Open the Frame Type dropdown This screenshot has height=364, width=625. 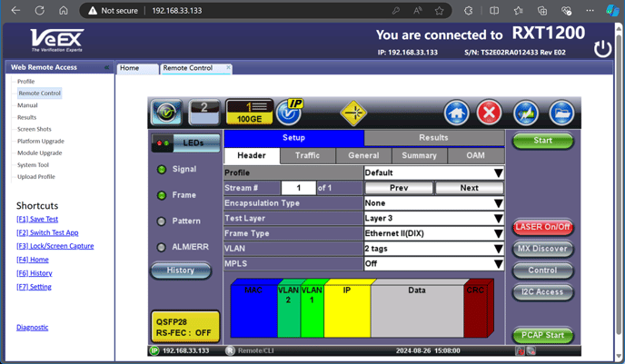pos(433,233)
